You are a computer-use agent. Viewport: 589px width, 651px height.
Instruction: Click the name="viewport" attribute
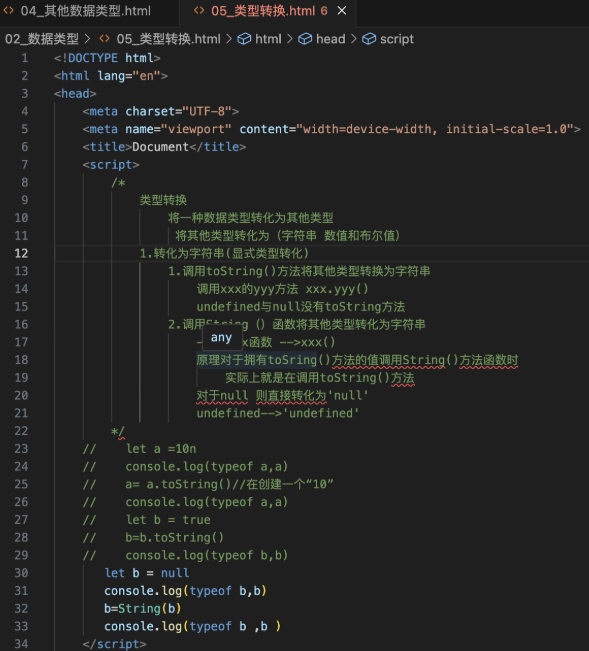pyautogui.click(x=178, y=129)
